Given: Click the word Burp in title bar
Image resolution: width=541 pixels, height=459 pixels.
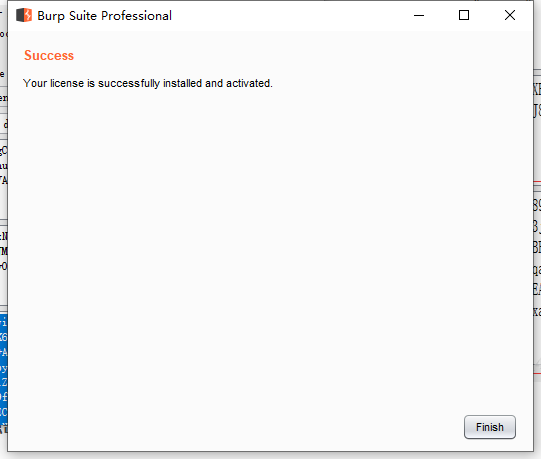Looking at the screenshot, I should pyautogui.click(x=51, y=16).
